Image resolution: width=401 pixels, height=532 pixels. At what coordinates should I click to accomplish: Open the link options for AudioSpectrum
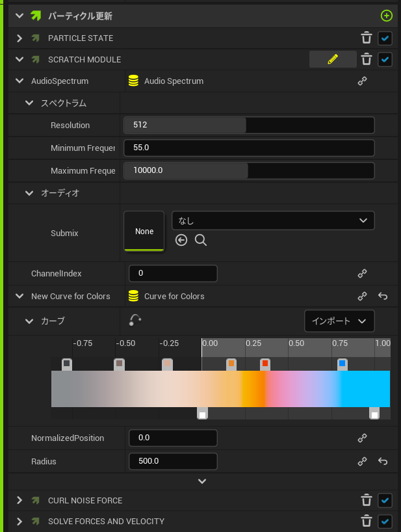(x=363, y=81)
